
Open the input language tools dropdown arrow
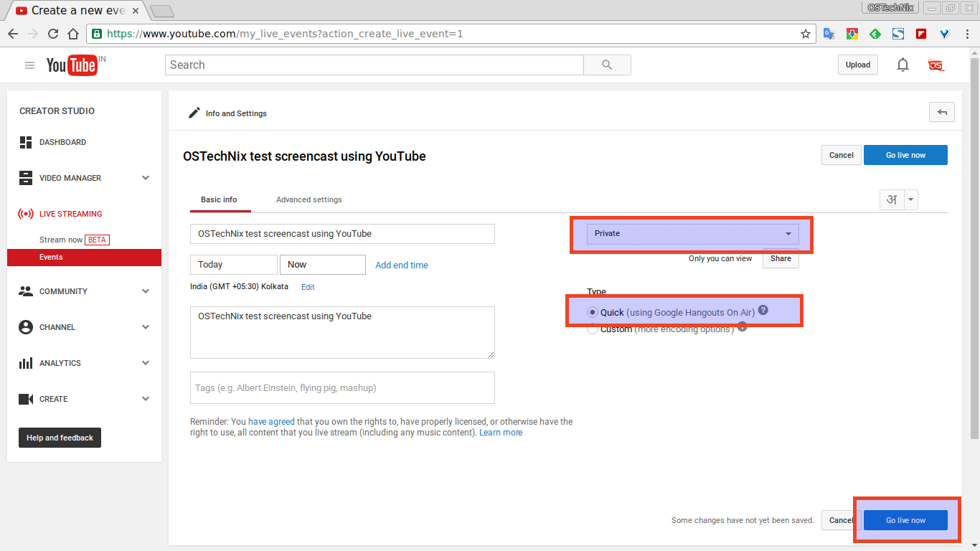tap(910, 199)
